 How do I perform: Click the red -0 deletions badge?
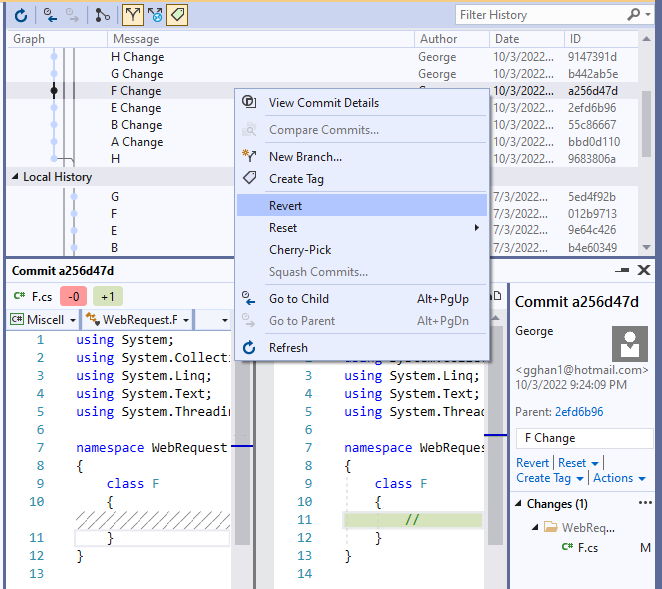(72, 296)
